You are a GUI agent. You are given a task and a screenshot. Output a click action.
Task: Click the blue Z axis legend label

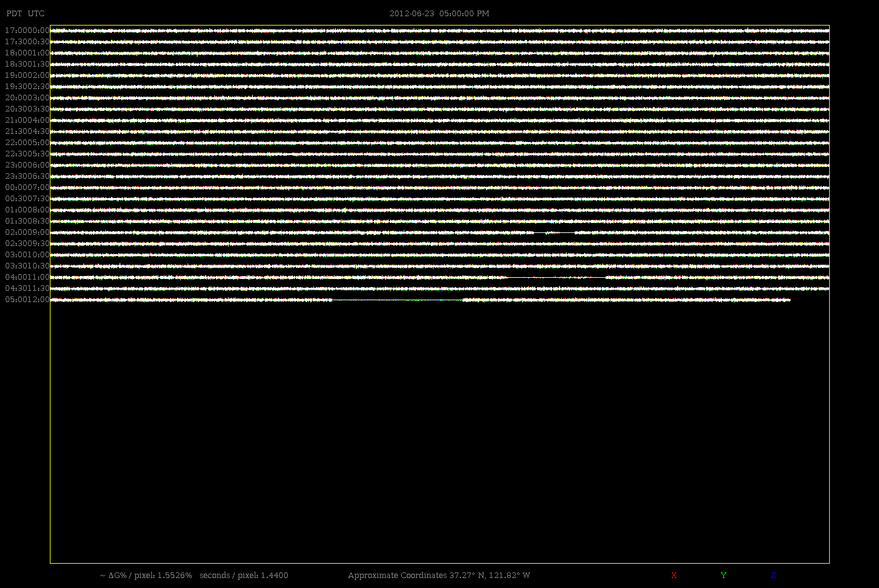point(773,575)
